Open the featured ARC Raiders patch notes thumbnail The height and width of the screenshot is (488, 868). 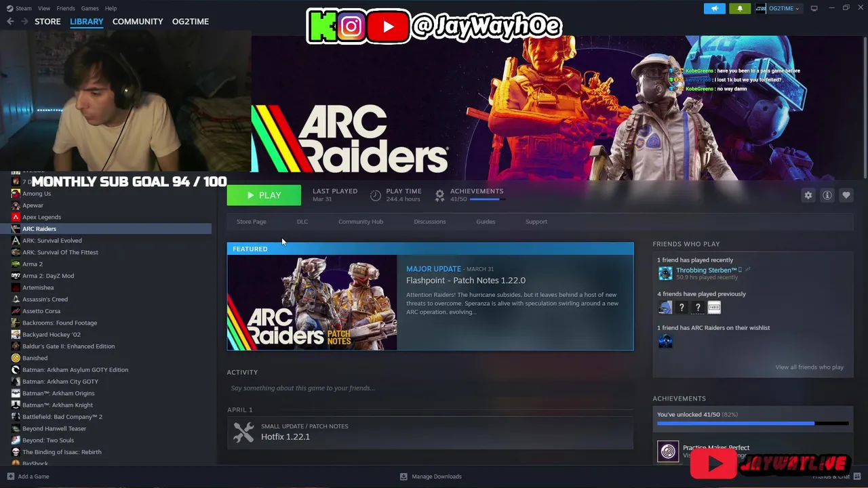[312, 302]
